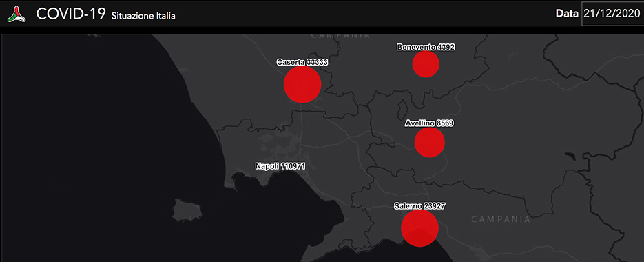Select the red circle marker for Salerno
The height and width of the screenshot is (262, 644).
(419, 228)
